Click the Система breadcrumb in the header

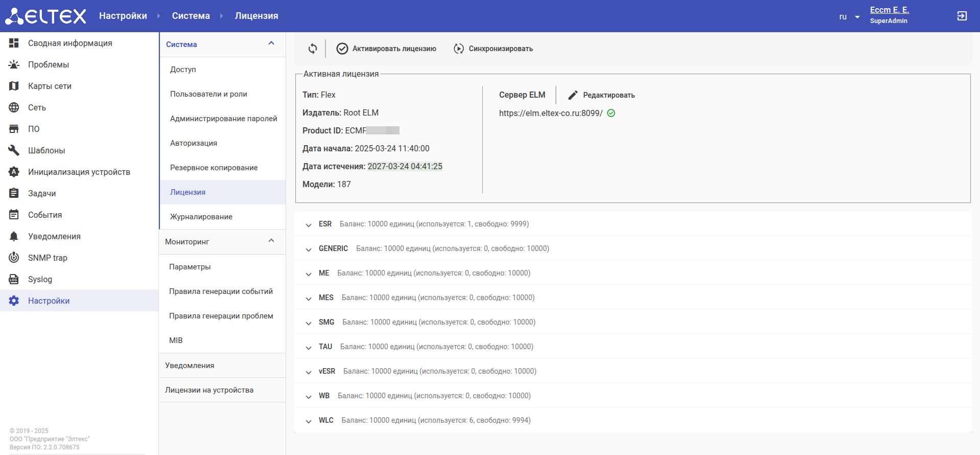coord(191,16)
